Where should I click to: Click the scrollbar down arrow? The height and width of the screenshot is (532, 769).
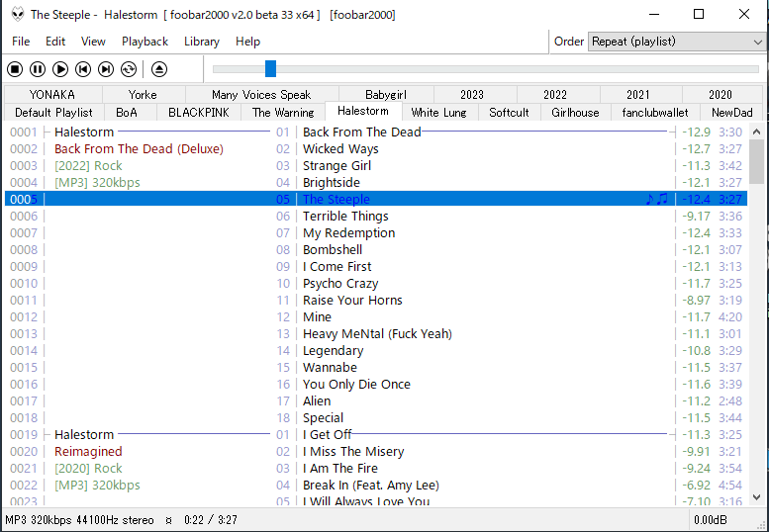pos(756,497)
